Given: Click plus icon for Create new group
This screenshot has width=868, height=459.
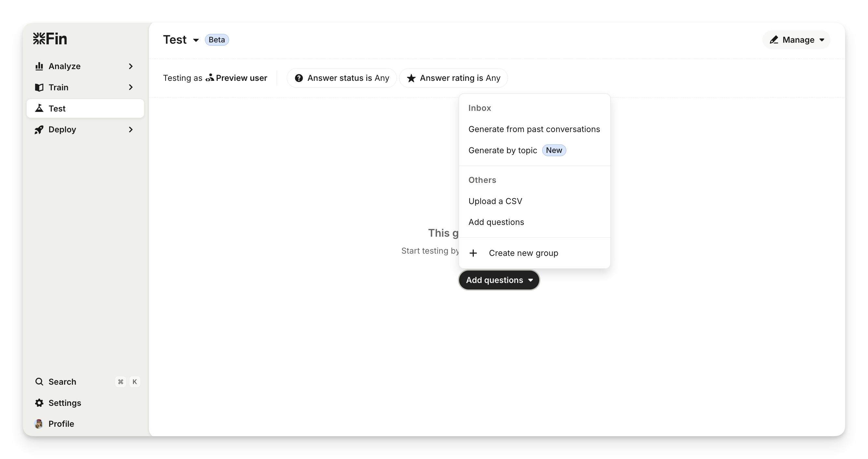Looking at the screenshot, I should pos(473,253).
